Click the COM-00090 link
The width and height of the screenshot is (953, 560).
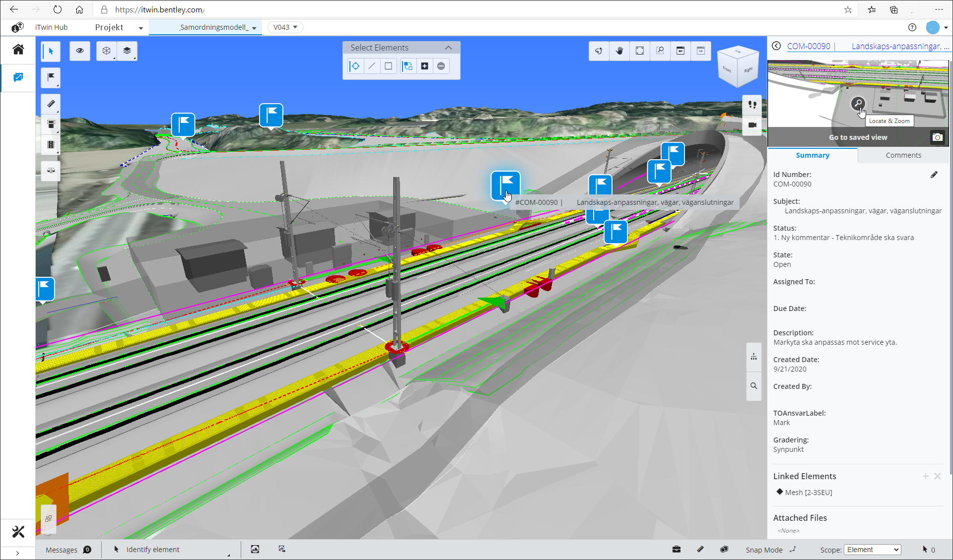pos(809,46)
